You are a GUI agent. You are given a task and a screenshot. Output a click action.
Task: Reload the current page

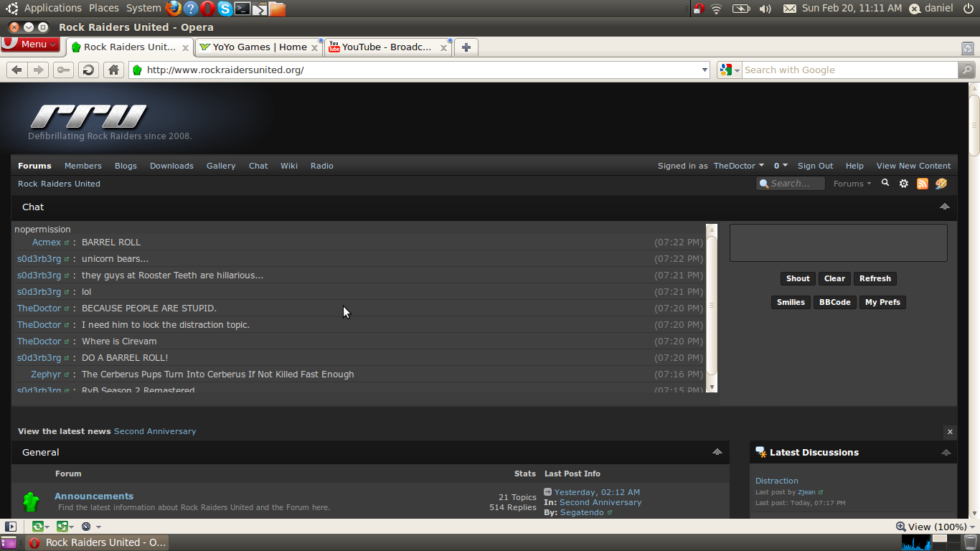point(88,70)
